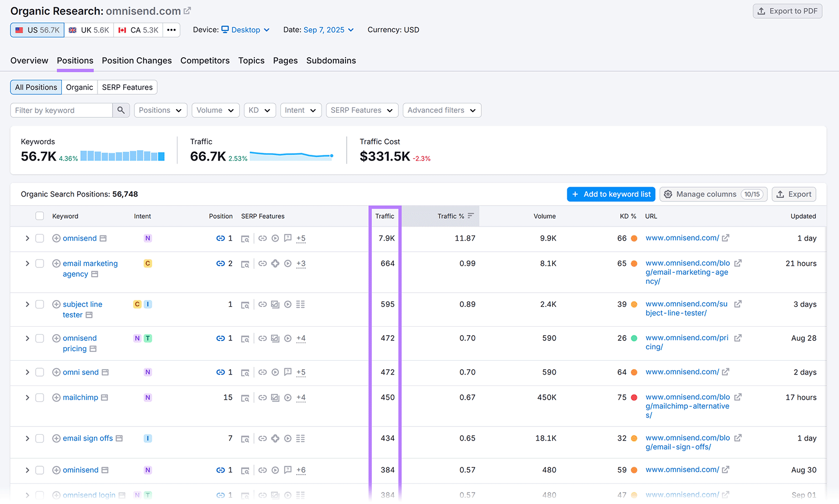Viewport: 839px width, 504px height.
Task: Click the image pack icon for subject line tester
Action: point(275,304)
